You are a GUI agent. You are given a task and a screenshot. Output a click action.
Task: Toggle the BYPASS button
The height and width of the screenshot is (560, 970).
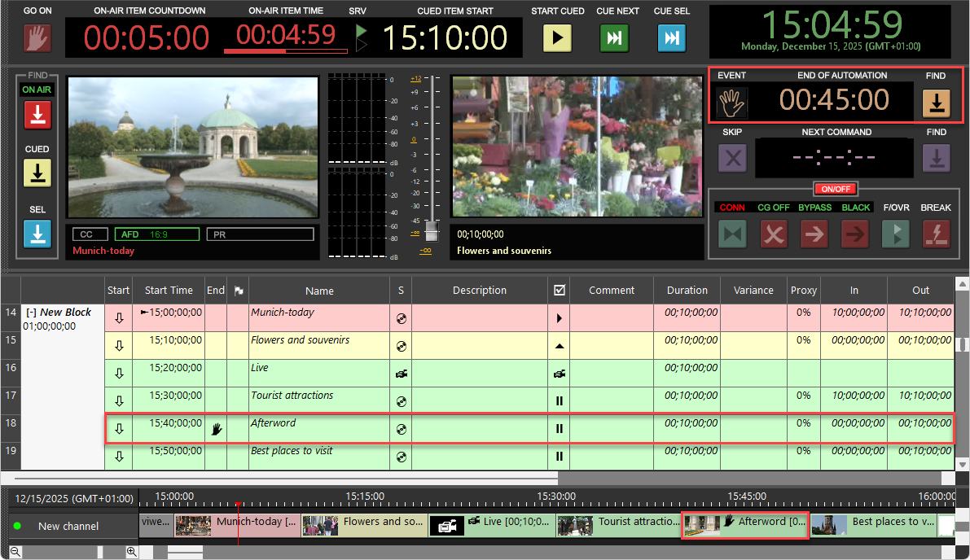[814, 234]
